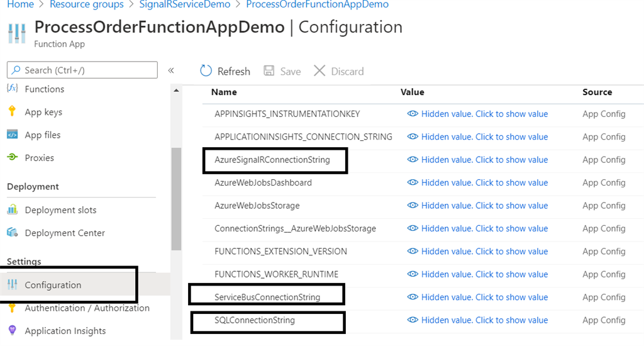This screenshot has width=644, height=346.
Task: Click Hidden value link for ServiceBusConnectionString
Action: tap(484, 297)
